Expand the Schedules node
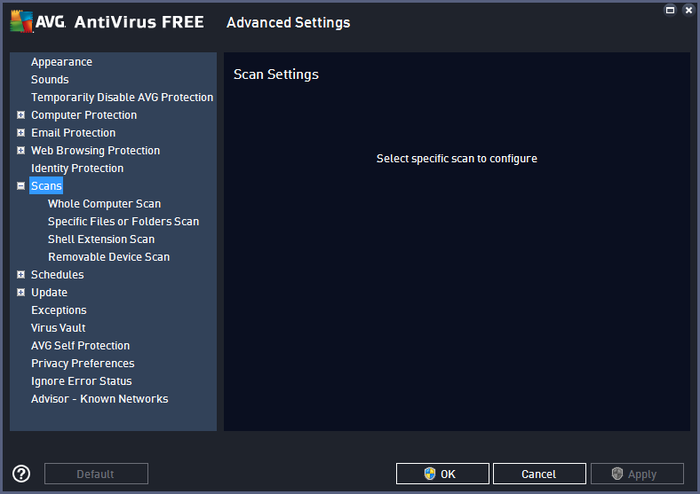The width and height of the screenshot is (700, 494). click(21, 274)
